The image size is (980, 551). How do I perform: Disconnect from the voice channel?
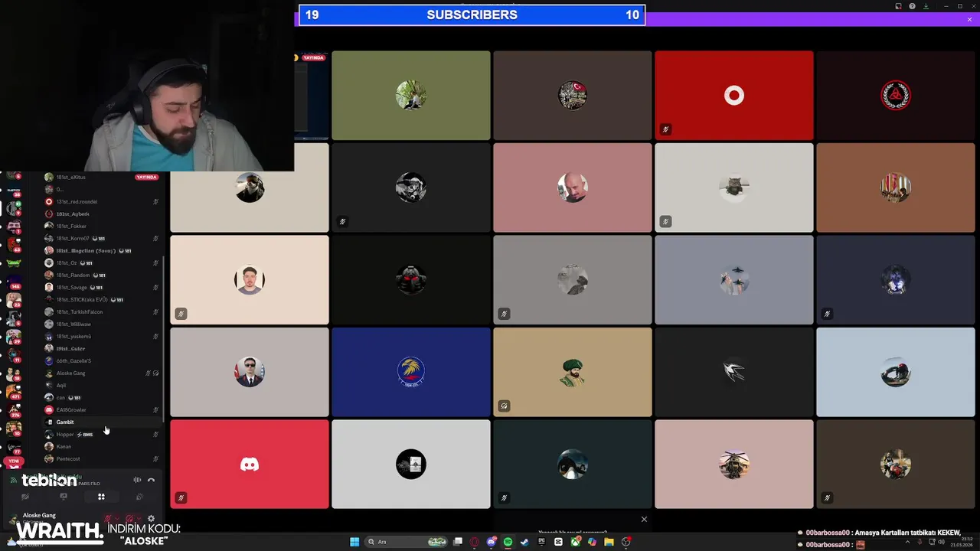pos(151,480)
